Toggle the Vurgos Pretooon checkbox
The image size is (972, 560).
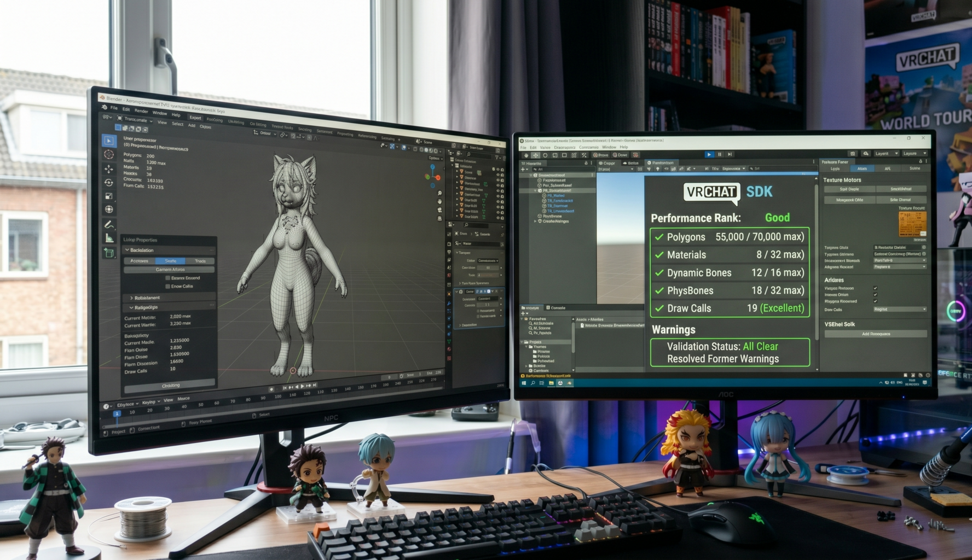(x=875, y=288)
